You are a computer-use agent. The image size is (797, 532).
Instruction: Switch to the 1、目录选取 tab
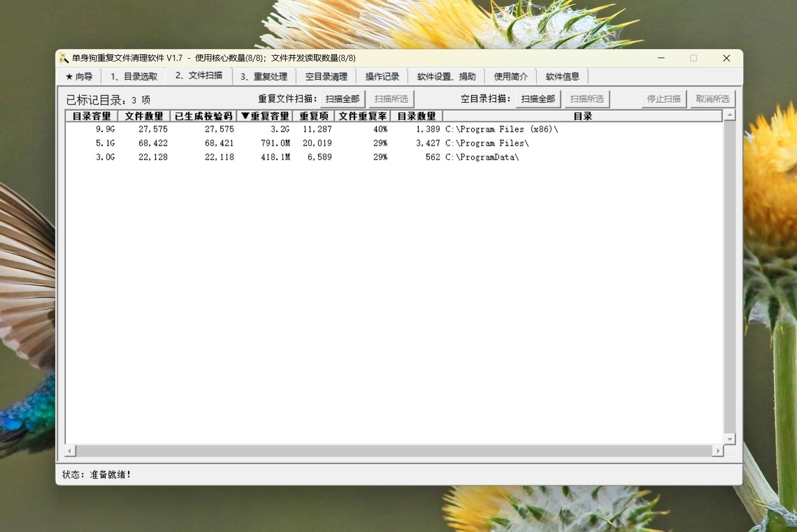(134, 77)
